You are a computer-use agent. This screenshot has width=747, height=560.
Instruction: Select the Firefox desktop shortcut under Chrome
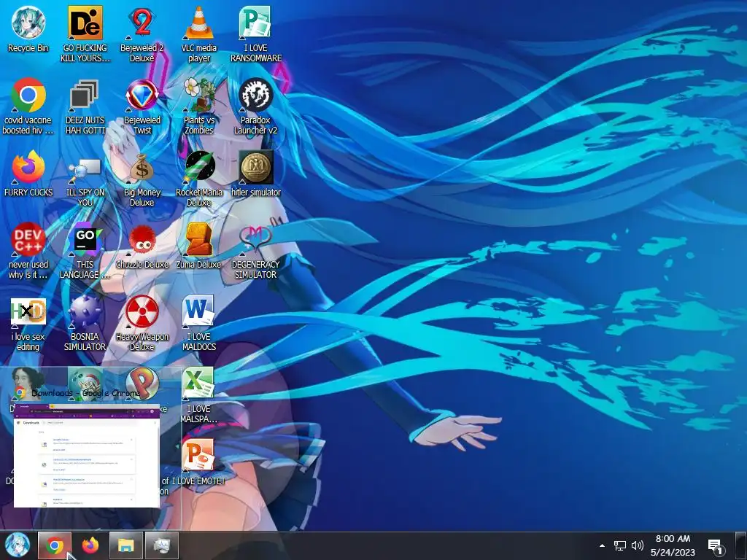pyautogui.click(x=28, y=174)
